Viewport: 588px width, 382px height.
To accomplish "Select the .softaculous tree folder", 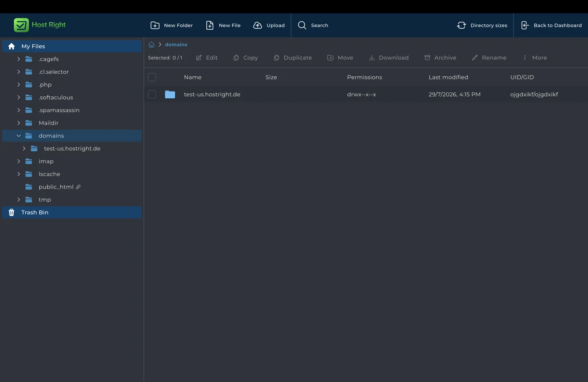I will coord(56,97).
